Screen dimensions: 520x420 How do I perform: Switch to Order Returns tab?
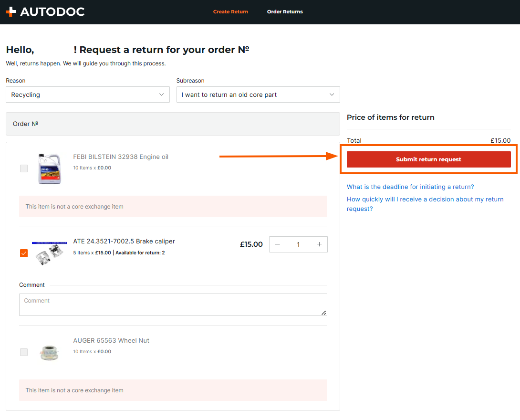point(285,12)
